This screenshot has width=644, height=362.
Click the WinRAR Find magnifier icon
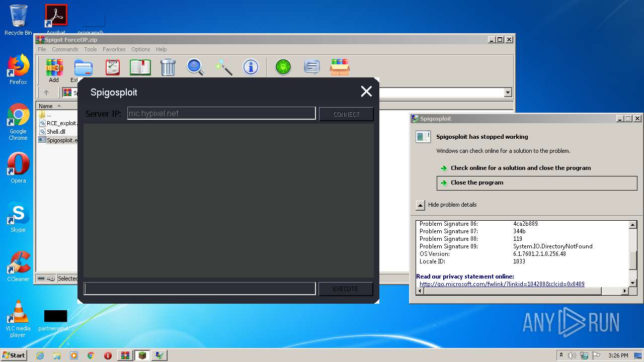coord(195,67)
